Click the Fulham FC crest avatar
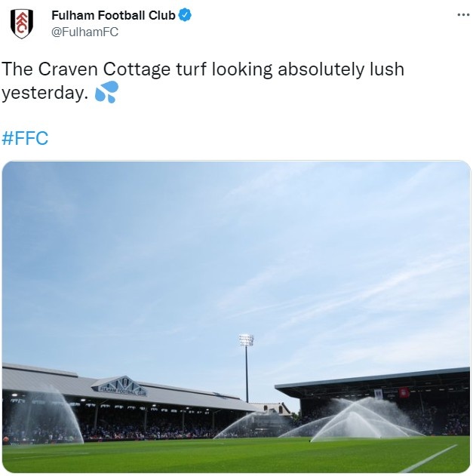This screenshot has width=473, height=476. pyautogui.click(x=22, y=23)
